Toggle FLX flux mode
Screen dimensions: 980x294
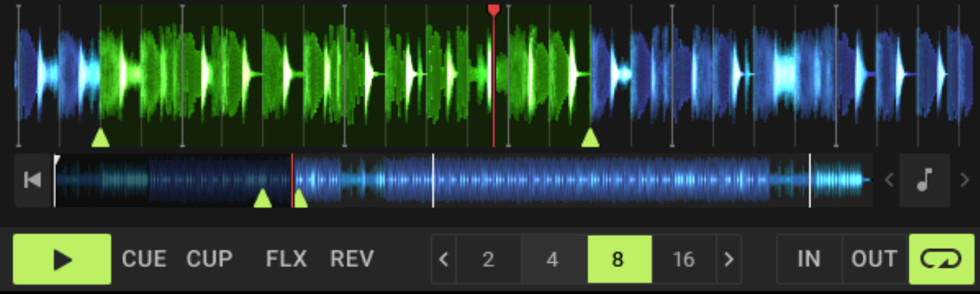click(x=286, y=259)
